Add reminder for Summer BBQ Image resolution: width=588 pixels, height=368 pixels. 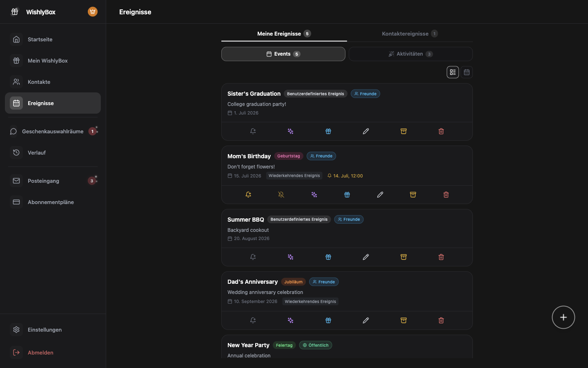[253, 257]
